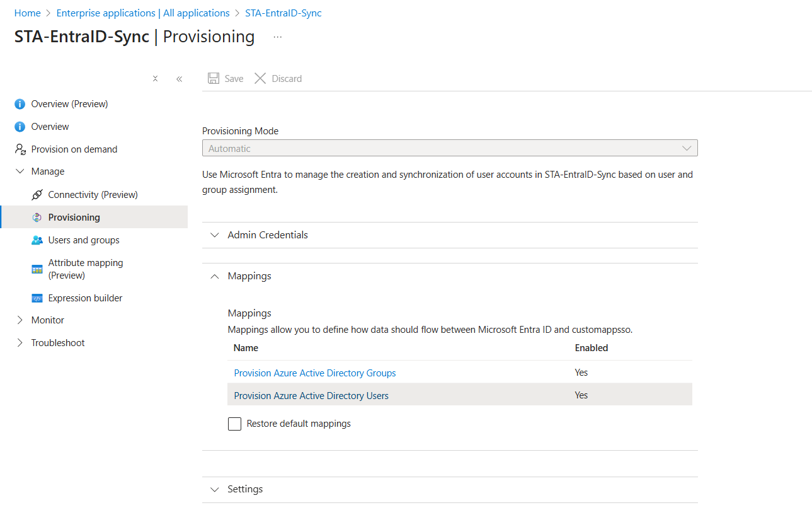The image size is (812, 510).
Task: Expand the Settings section
Action: click(x=215, y=489)
